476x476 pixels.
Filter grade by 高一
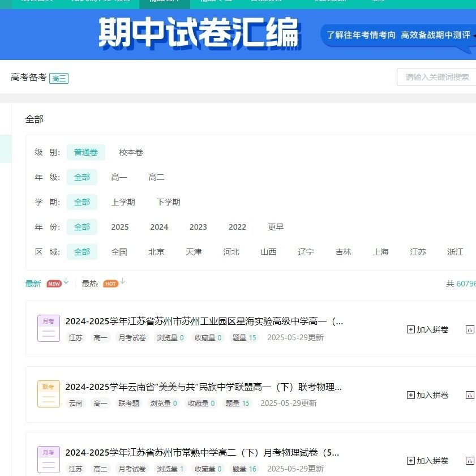[119, 177]
